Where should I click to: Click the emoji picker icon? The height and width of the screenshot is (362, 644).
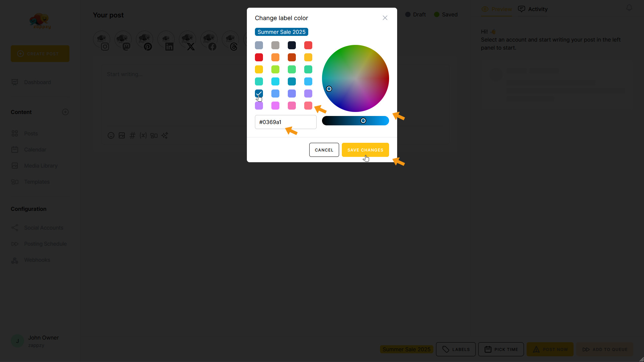[x=111, y=135]
